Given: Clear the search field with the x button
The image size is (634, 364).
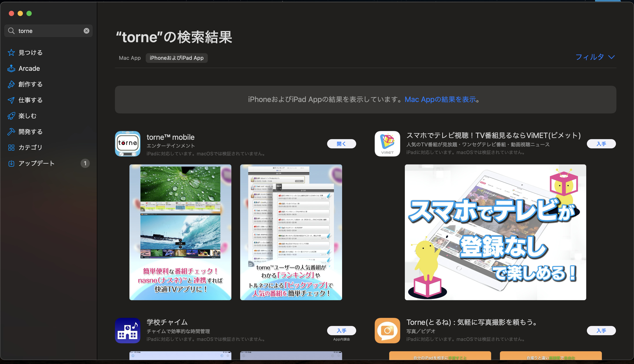Looking at the screenshot, I should point(86,31).
